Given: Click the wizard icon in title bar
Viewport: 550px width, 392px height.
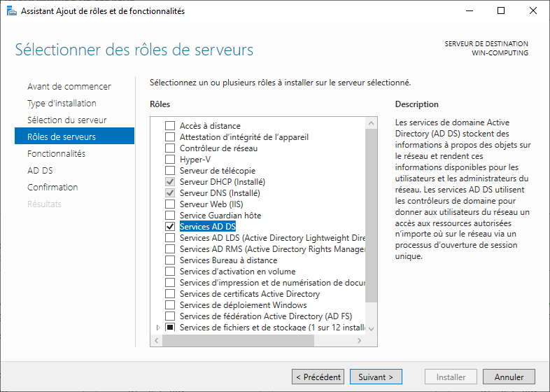Looking at the screenshot, I should click(x=10, y=10).
